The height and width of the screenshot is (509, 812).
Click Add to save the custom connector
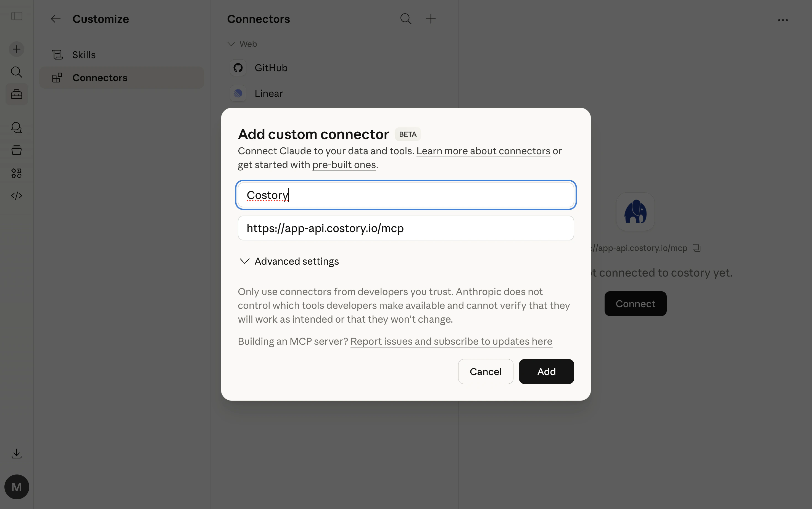[x=546, y=371]
